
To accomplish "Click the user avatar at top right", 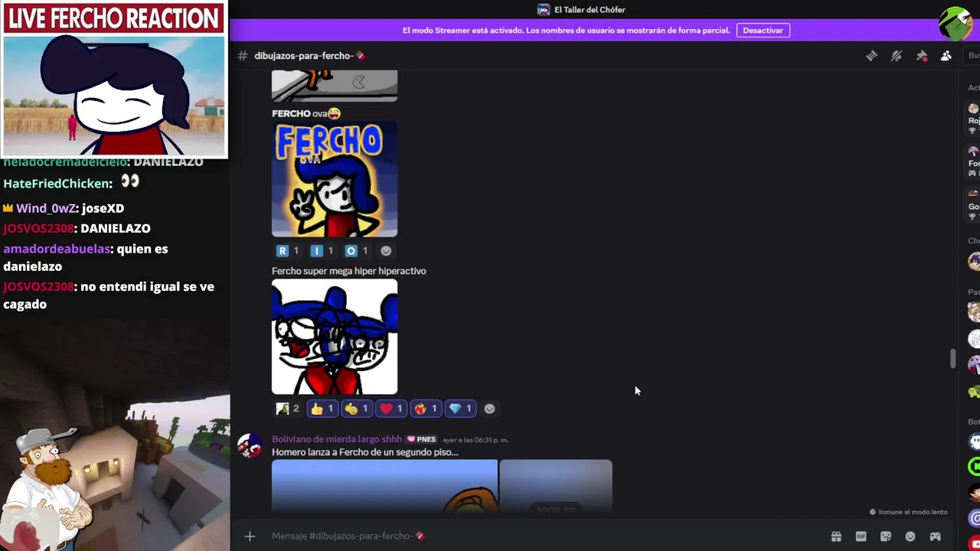I will point(956,23).
